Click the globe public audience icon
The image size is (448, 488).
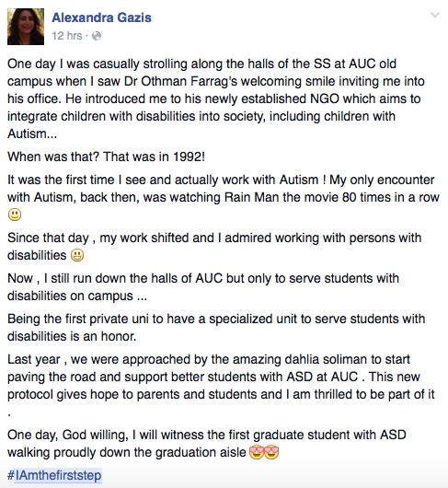point(97,36)
